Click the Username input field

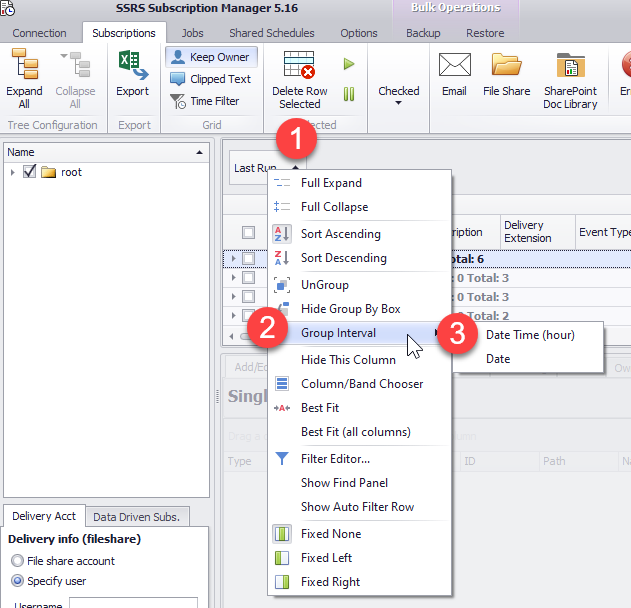click(x=133, y=603)
